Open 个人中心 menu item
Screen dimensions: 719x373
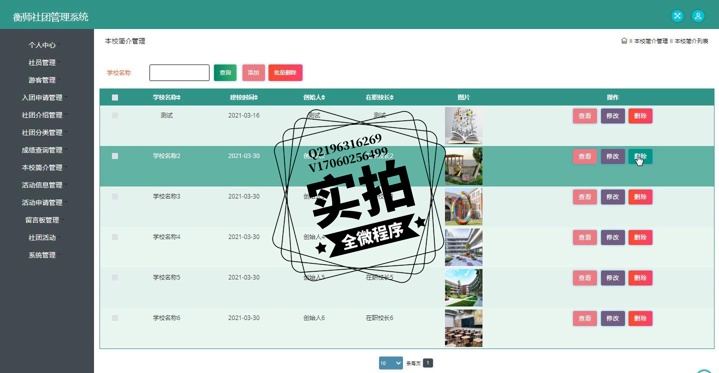point(42,45)
